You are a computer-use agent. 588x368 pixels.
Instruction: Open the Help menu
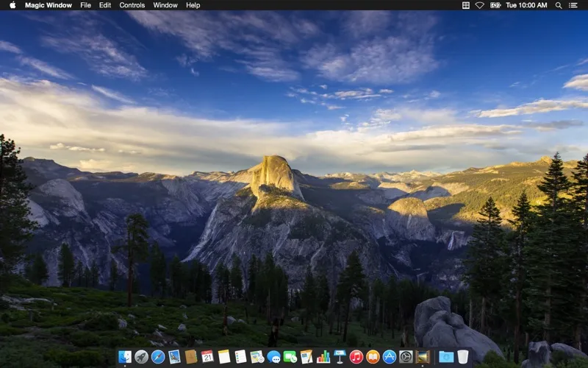coord(193,5)
